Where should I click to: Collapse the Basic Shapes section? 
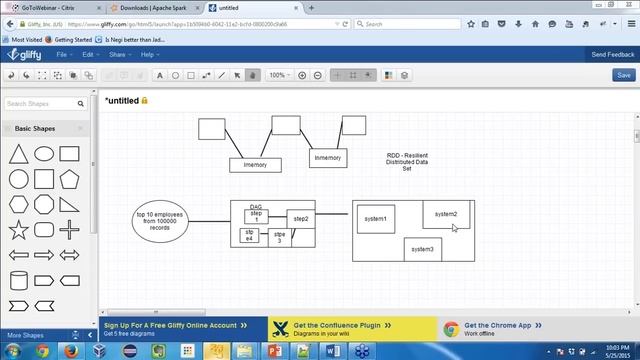(80, 129)
